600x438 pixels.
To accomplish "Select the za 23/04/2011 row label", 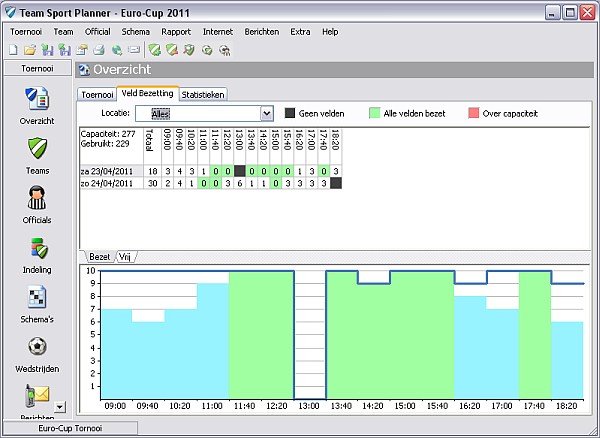I will tap(111, 171).
